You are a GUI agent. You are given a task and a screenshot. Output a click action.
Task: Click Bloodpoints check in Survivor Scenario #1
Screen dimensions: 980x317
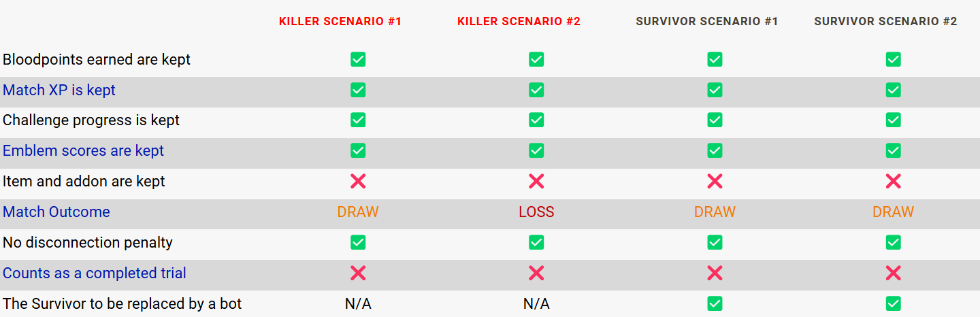pyautogui.click(x=715, y=59)
